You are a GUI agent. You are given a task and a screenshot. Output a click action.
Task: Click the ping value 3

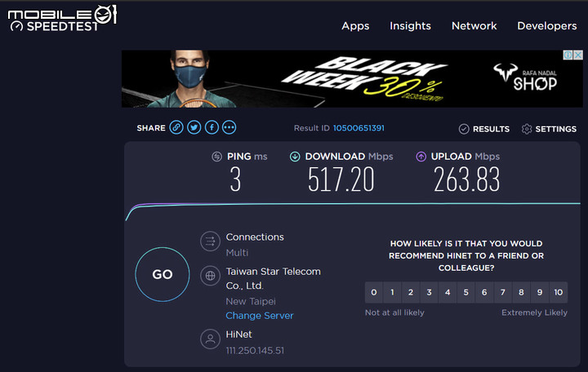[x=235, y=179]
